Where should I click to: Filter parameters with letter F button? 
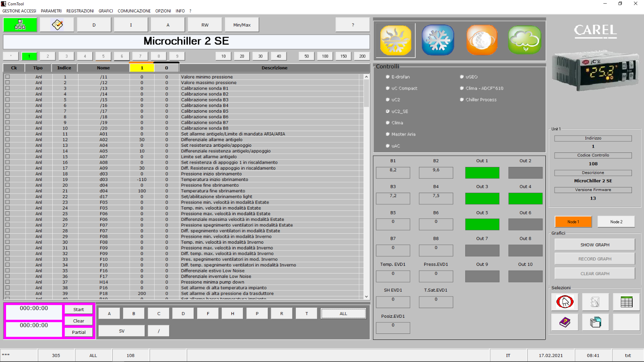[x=208, y=313]
